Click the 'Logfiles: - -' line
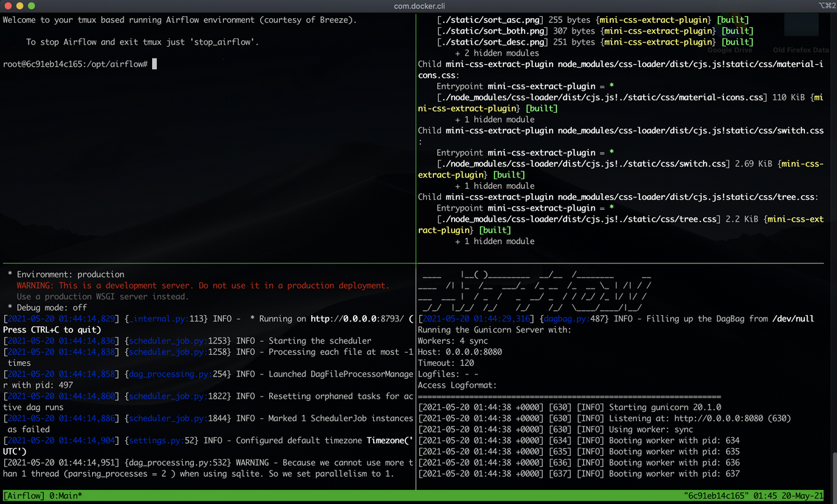The height and width of the screenshot is (504, 837). (448, 374)
